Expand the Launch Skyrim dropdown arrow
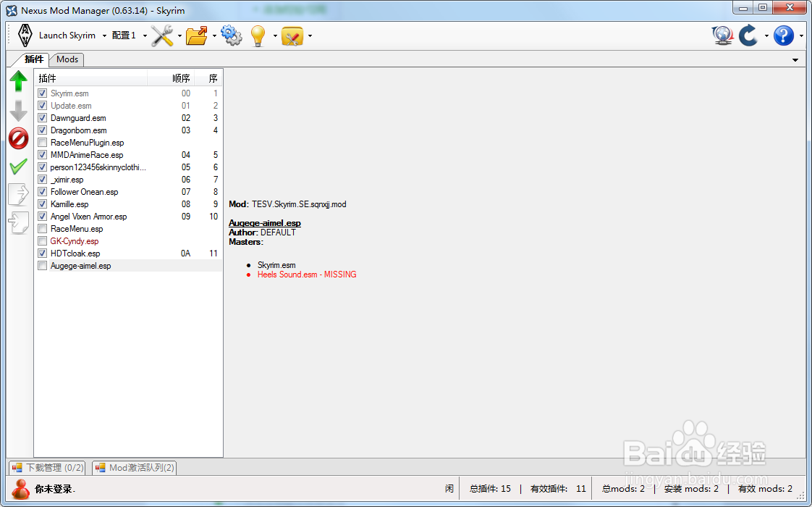The width and height of the screenshot is (812, 507). pos(105,35)
